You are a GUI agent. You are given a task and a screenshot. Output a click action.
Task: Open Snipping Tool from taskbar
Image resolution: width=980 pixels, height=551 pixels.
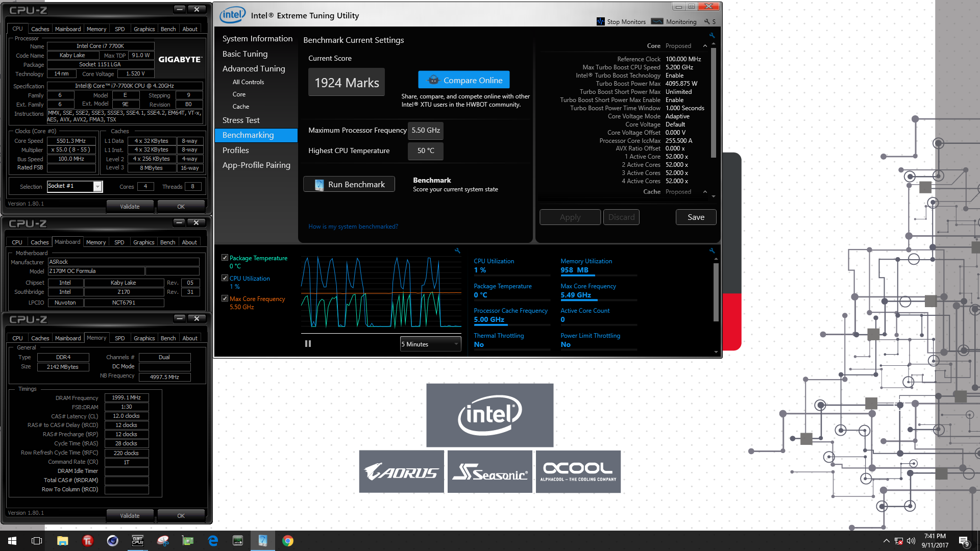[x=163, y=541]
